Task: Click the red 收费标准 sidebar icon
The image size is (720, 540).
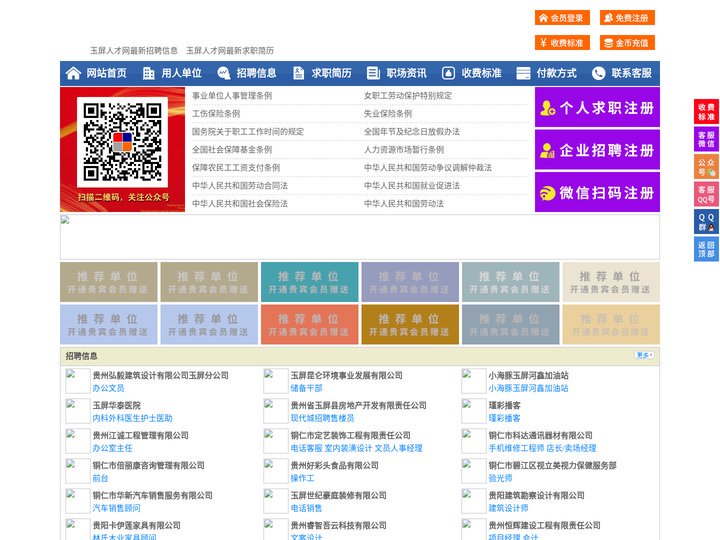Action: pyautogui.click(x=706, y=112)
